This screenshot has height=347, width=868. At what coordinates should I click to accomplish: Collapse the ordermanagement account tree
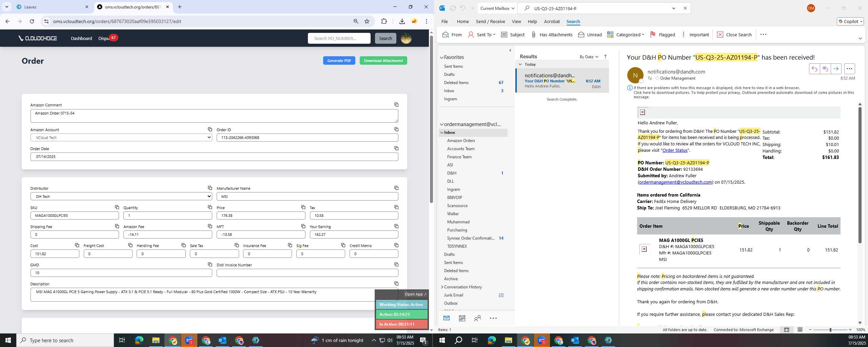click(x=442, y=124)
